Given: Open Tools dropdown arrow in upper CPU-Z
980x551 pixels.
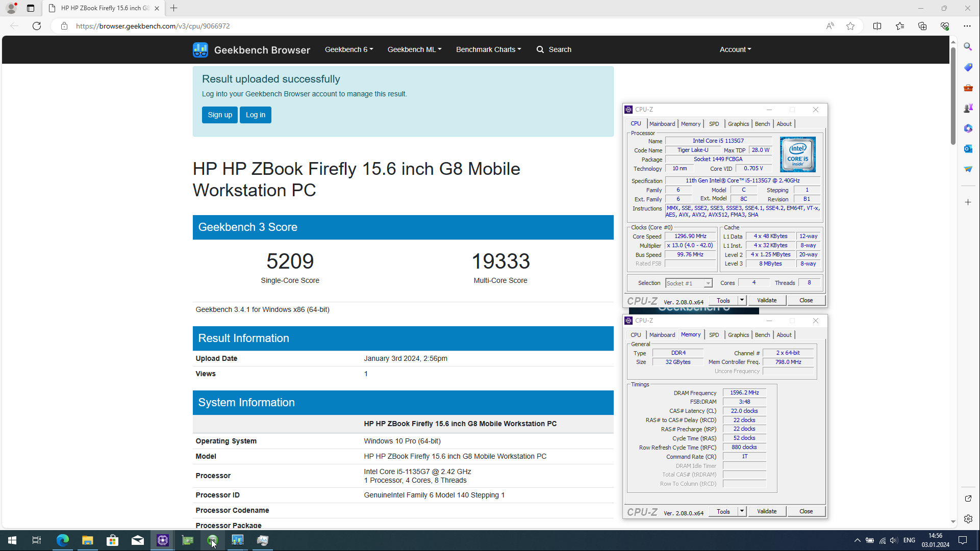Looking at the screenshot, I should (x=742, y=300).
